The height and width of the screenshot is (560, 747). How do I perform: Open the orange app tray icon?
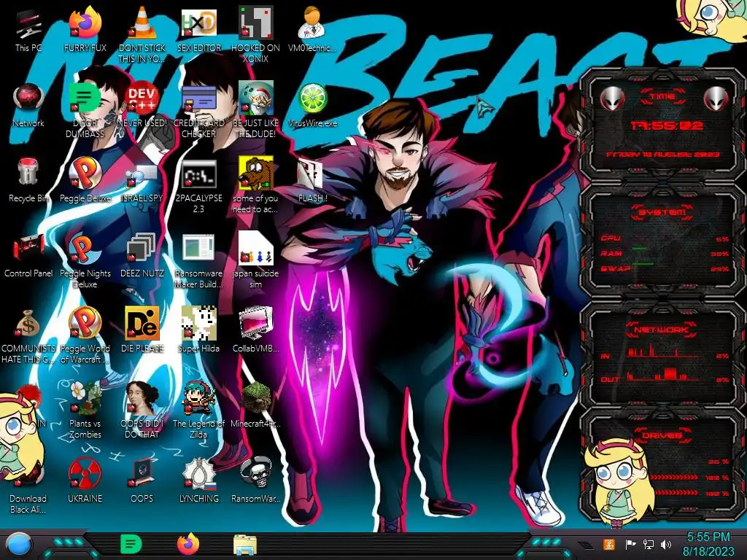click(608, 544)
